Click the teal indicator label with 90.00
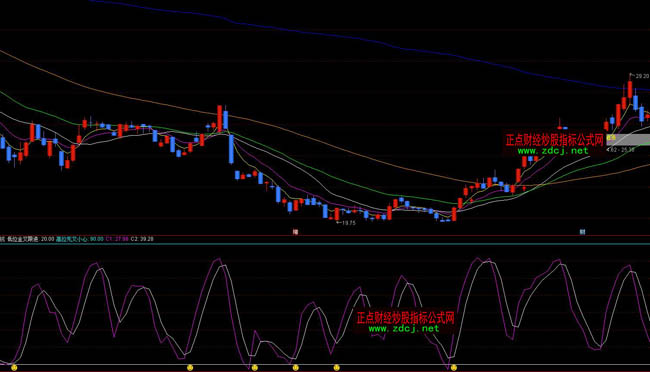650x372 pixels. tap(80, 239)
